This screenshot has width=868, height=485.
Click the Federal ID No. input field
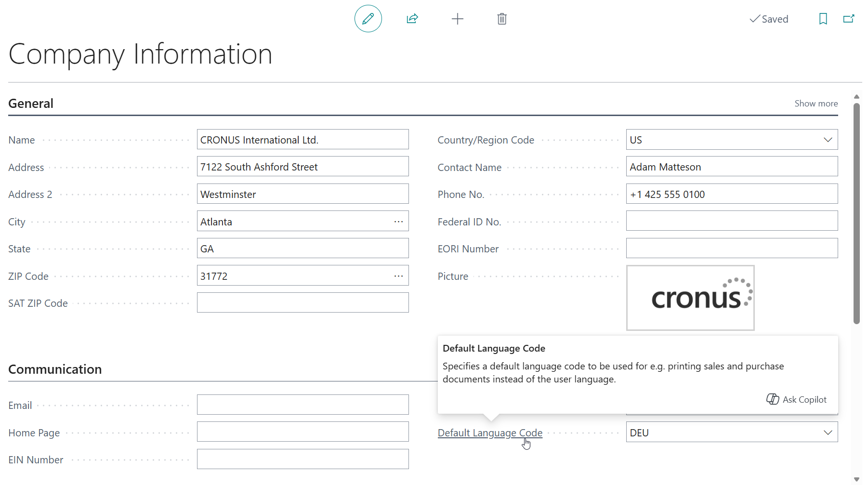click(x=732, y=221)
